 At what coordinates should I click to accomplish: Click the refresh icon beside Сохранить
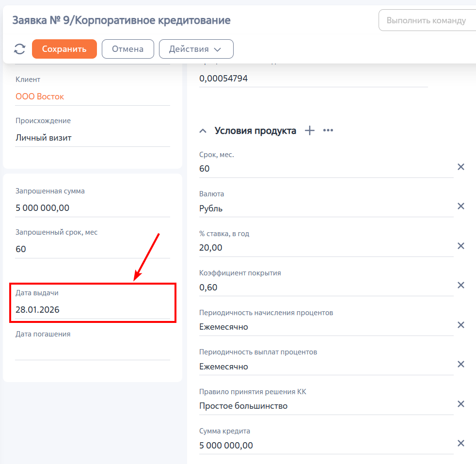coord(20,49)
